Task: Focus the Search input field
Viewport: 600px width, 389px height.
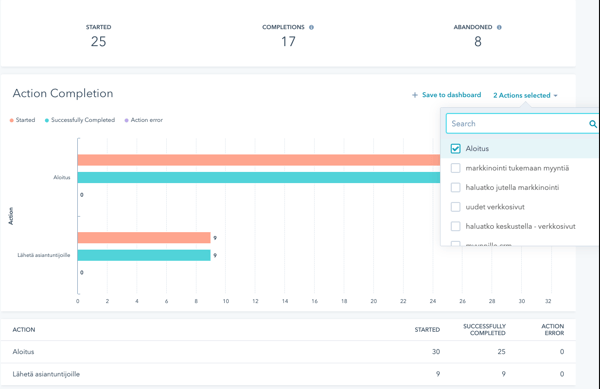Action: [x=518, y=124]
